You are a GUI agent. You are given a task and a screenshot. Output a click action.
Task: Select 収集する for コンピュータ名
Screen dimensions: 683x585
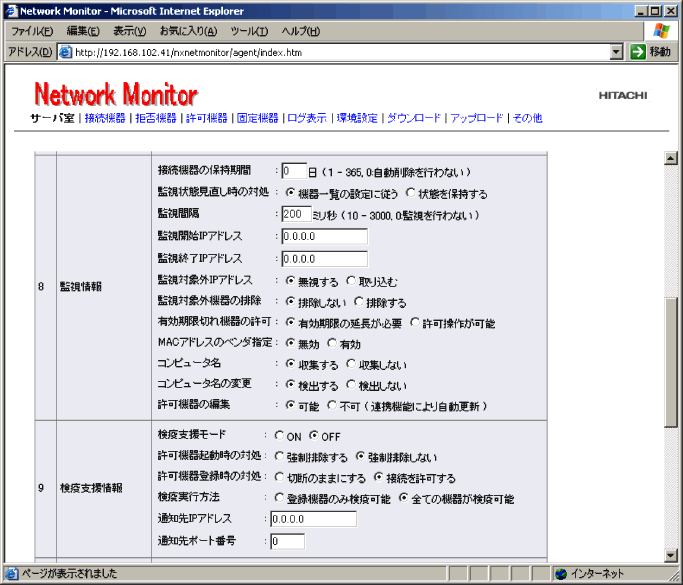290,364
